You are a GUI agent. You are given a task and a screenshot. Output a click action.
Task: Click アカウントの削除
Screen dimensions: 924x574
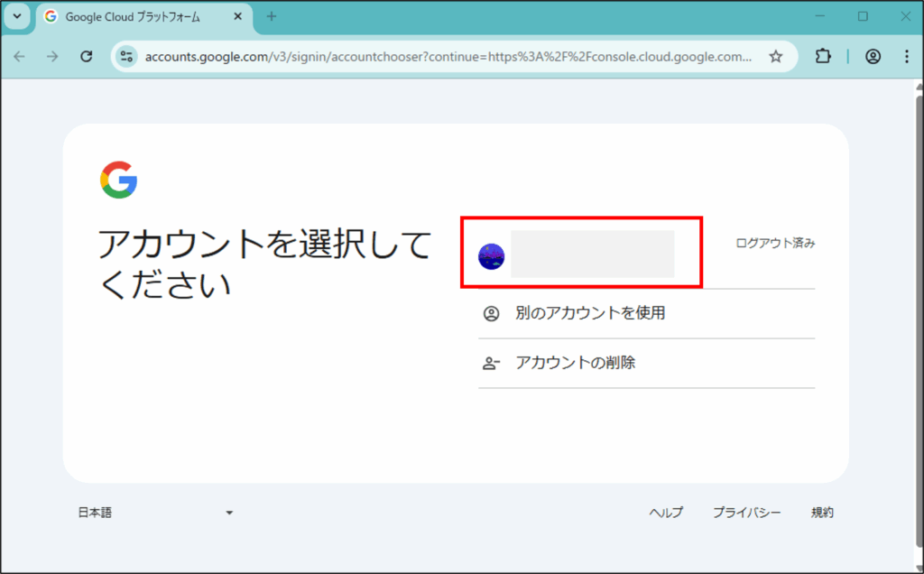pos(646,363)
